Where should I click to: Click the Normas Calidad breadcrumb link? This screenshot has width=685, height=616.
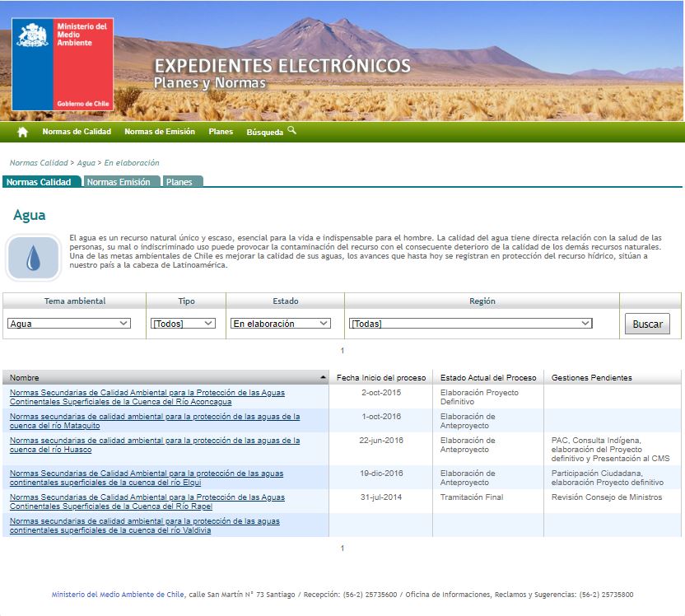[39, 162]
